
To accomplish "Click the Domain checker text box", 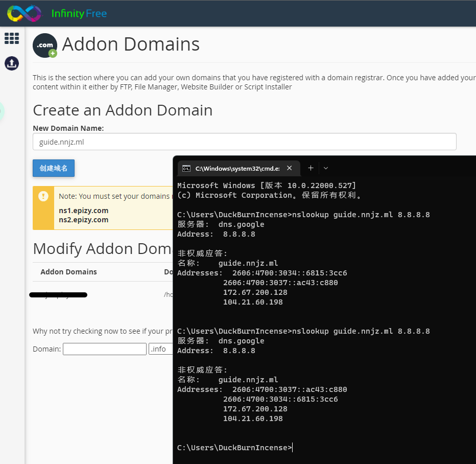I will coord(105,349).
